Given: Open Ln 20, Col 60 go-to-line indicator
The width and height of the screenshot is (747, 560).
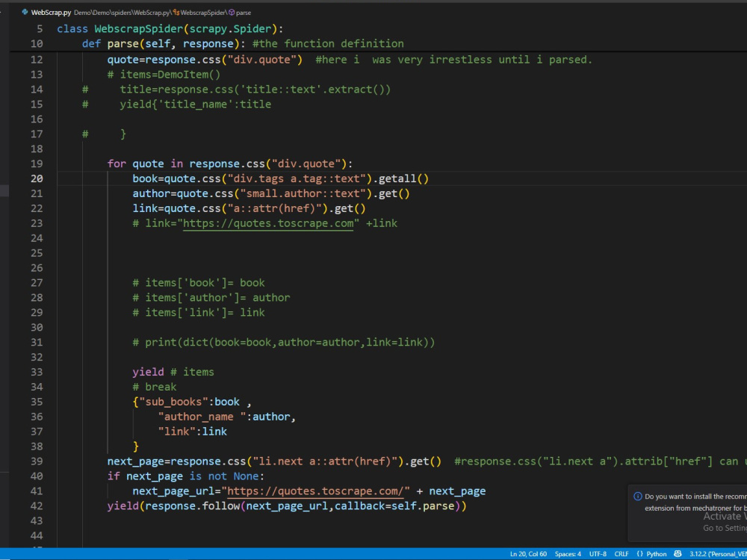Looking at the screenshot, I should pyautogui.click(x=528, y=554).
